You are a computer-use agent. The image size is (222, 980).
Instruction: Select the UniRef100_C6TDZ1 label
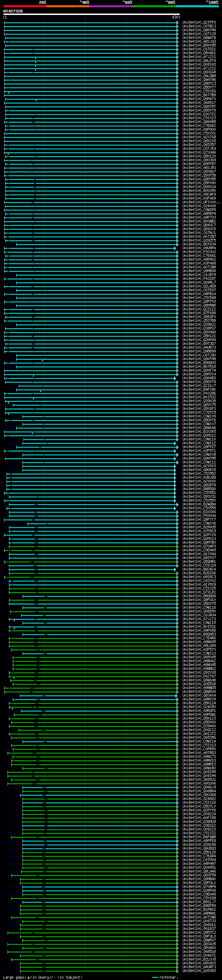199,49
